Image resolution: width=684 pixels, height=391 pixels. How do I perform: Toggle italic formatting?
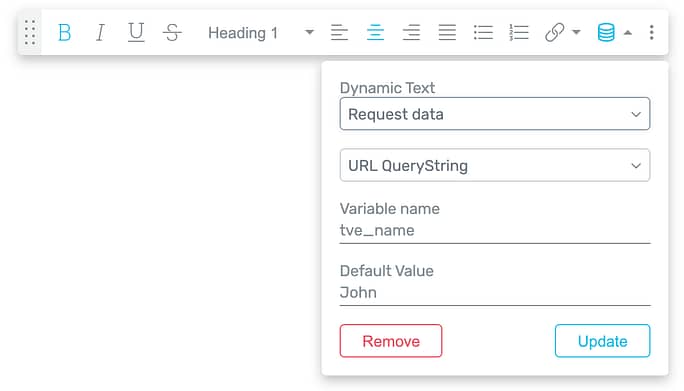[x=100, y=32]
